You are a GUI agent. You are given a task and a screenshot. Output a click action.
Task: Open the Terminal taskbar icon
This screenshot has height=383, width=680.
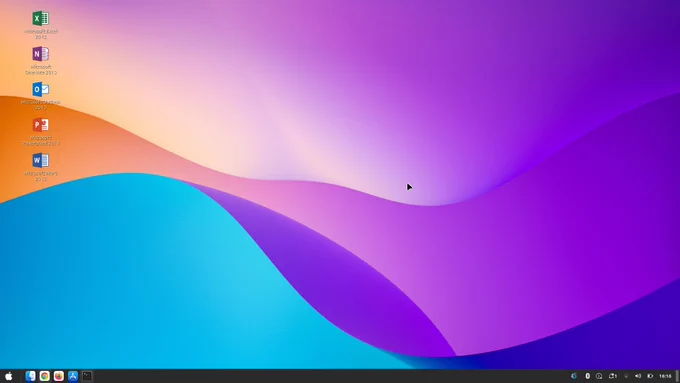[87, 376]
